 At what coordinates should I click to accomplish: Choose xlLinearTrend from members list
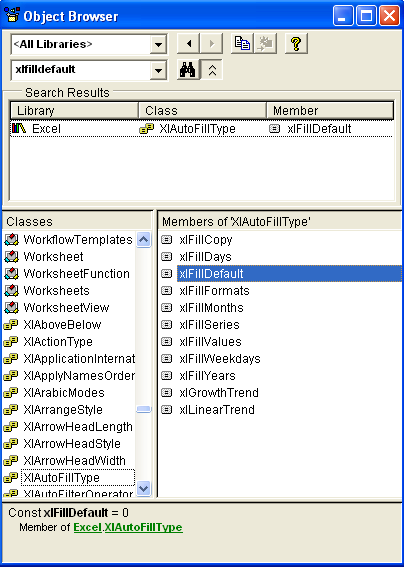tap(217, 410)
